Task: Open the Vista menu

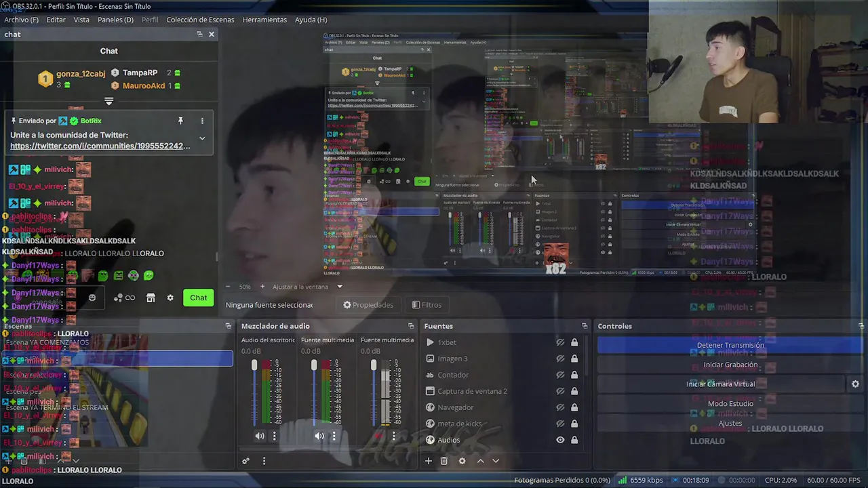Action: 81,20
